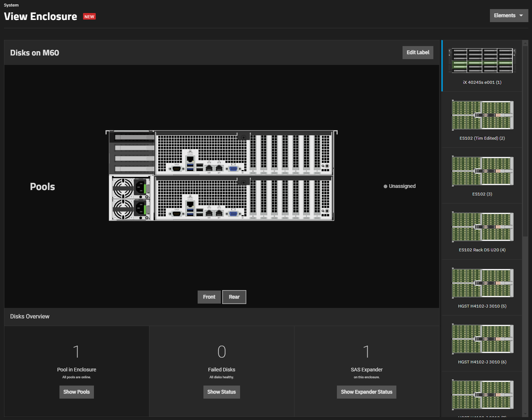
Task: Click the gray Unassigned legend dot
Action: coord(385,186)
